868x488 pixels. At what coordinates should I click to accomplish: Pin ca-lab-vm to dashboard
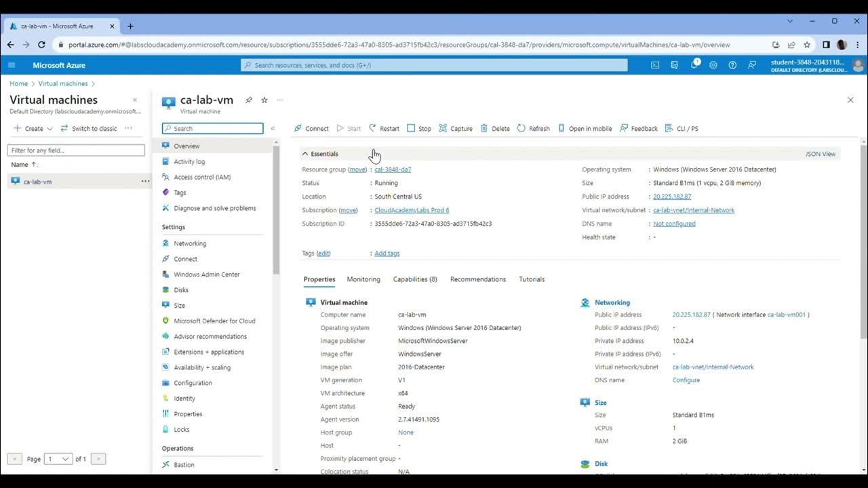pos(249,100)
